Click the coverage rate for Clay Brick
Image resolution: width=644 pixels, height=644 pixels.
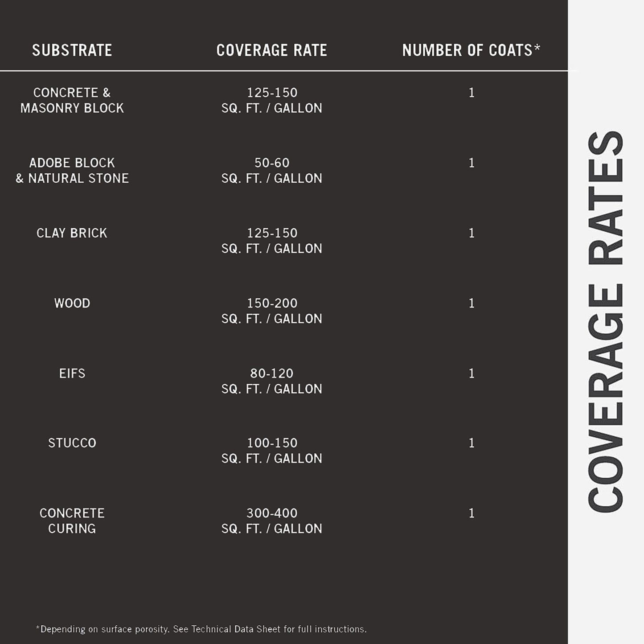pyautogui.click(x=271, y=241)
